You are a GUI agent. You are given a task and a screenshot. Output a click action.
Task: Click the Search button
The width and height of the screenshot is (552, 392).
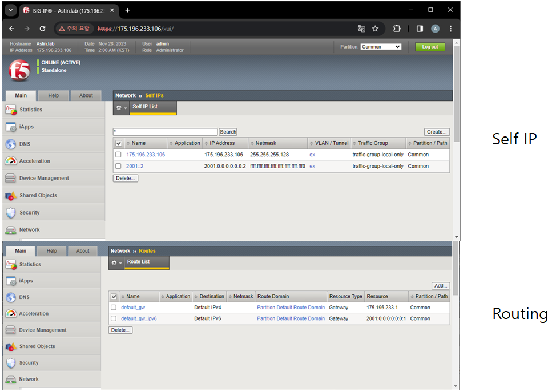point(228,132)
